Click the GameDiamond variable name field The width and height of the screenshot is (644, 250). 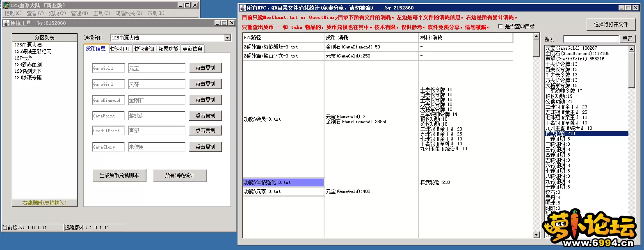pyautogui.click(x=108, y=100)
